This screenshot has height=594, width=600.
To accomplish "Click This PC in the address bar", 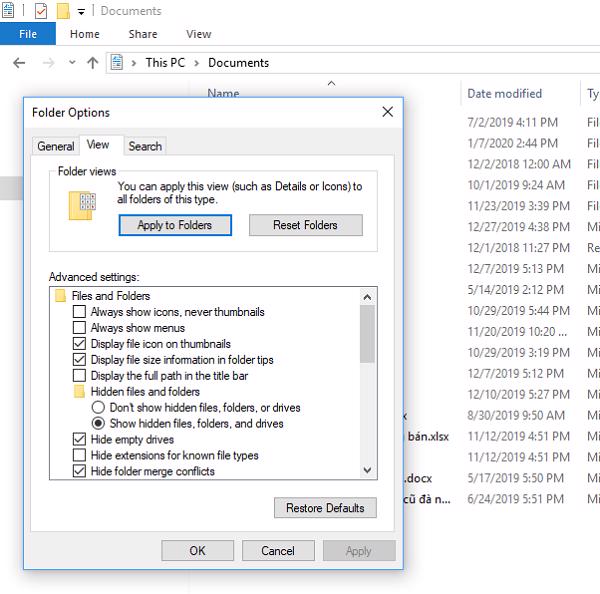I will [165, 63].
